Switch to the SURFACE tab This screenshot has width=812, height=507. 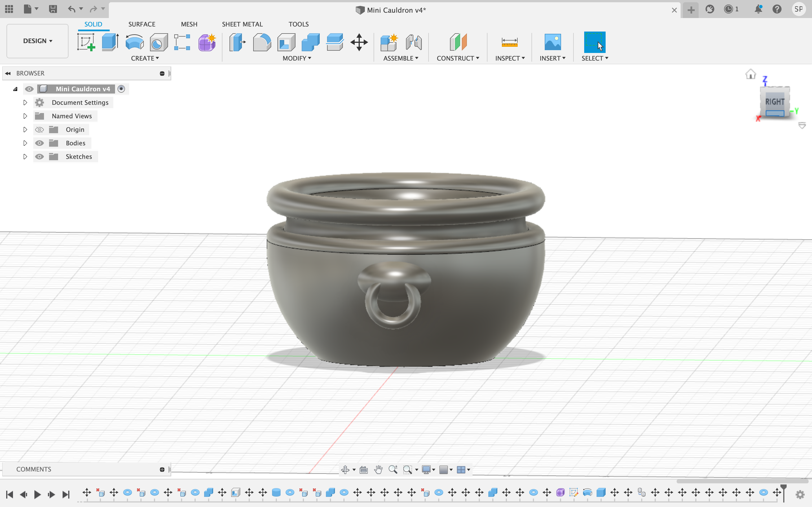click(x=142, y=24)
